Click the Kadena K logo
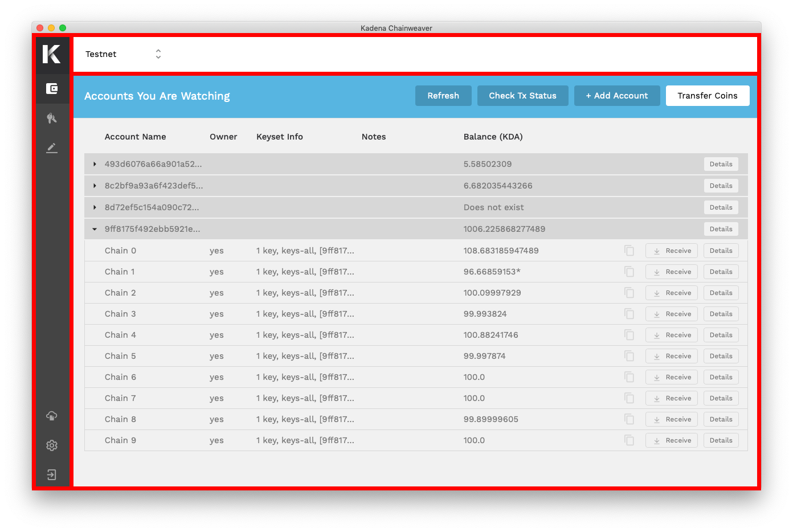 tap(52, 54)
